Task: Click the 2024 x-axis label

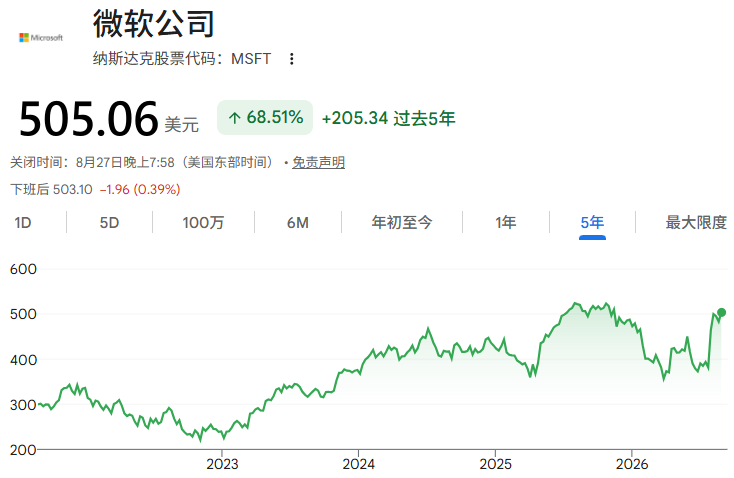Action: point(359,464)
